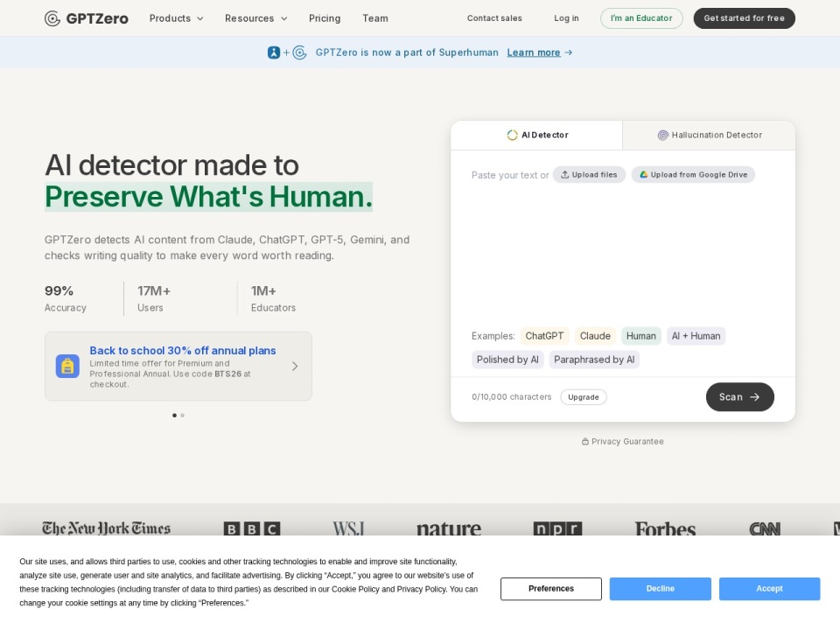
Task: Click the Forbes logo
Action: coord(665,528)
